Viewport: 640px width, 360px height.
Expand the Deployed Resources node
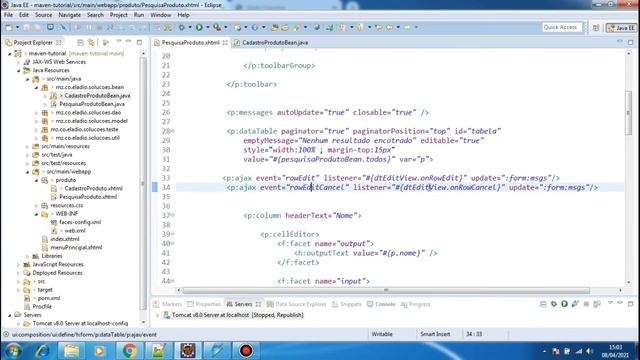18,273
